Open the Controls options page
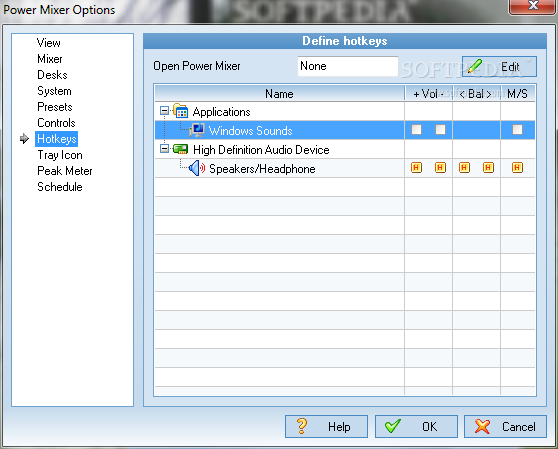The width and height of the screenshot is (558, 449). (x=56, y=123)
